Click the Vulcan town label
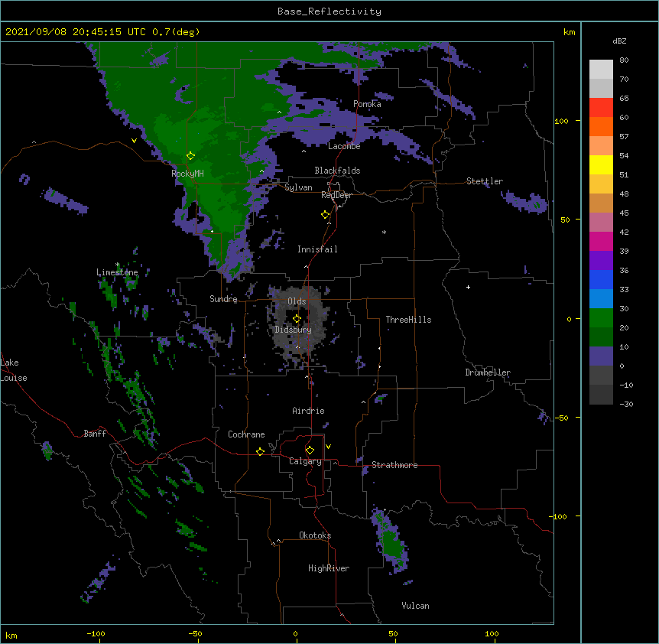This screenshot has width=659, height=644. pyautogui.click(x=415, y=606)
